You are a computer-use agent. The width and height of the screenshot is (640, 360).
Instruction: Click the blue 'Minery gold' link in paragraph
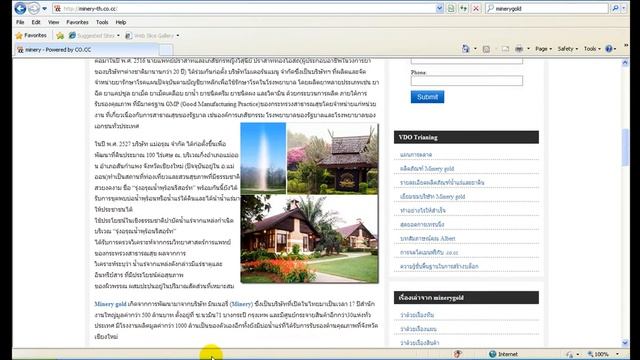pyautogui.click(x=110, y=304)
